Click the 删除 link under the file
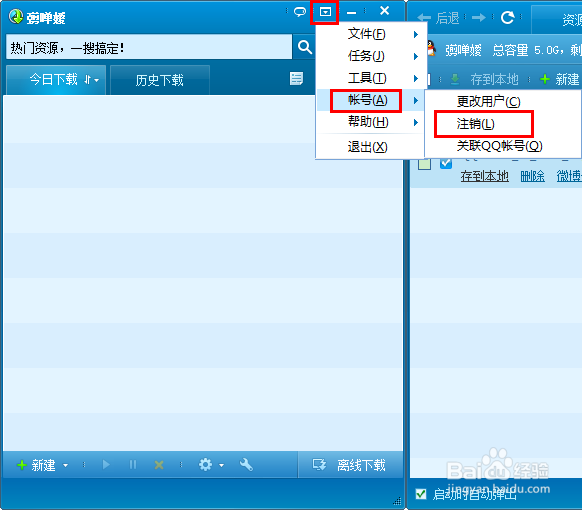 click(x=532, y=176)
